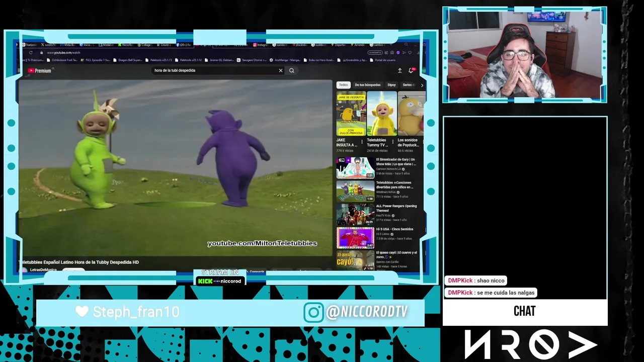644x362 pixels.
Task: Open Portal de usuario bookmark
Action: [x=382, y=60]
